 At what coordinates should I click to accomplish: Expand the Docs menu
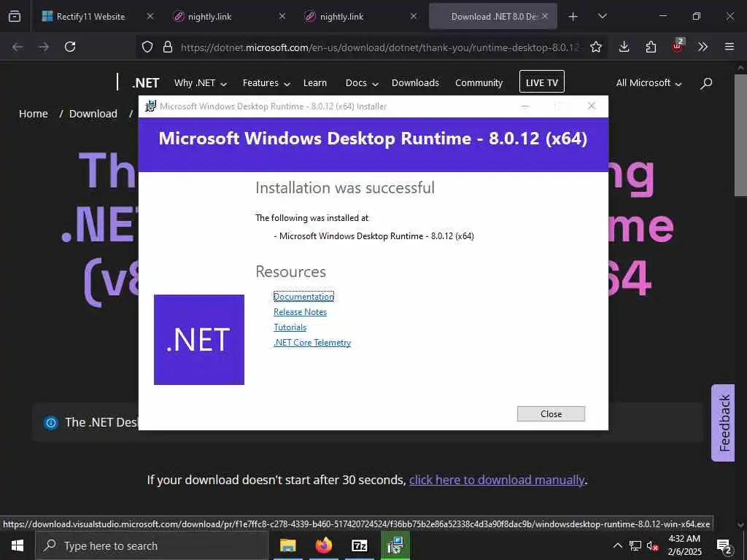362,83
